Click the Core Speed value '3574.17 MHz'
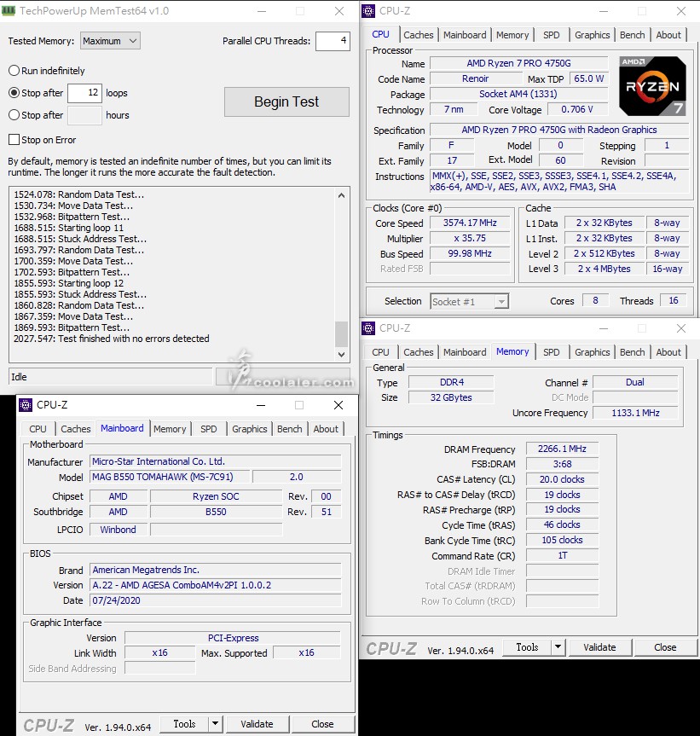The image size is (700, 736). point(470,223)
